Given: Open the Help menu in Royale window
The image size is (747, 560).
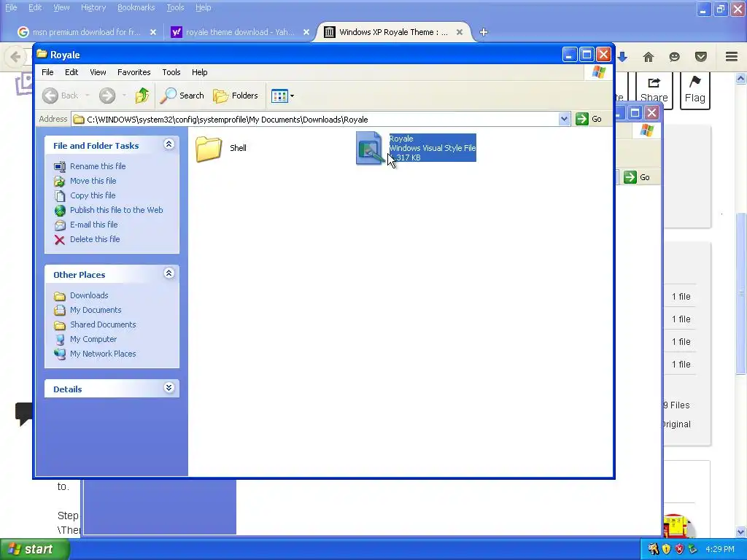Looking at the screenshot, I should 200,72.
